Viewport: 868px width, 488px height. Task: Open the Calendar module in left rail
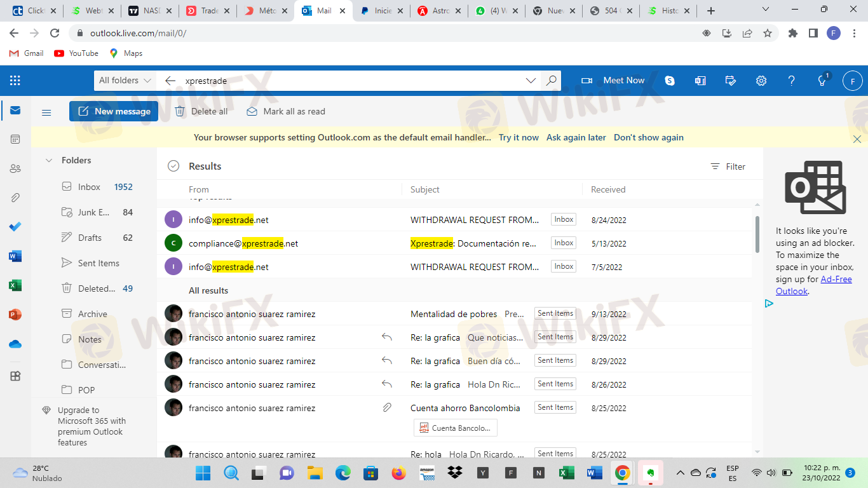15,139
